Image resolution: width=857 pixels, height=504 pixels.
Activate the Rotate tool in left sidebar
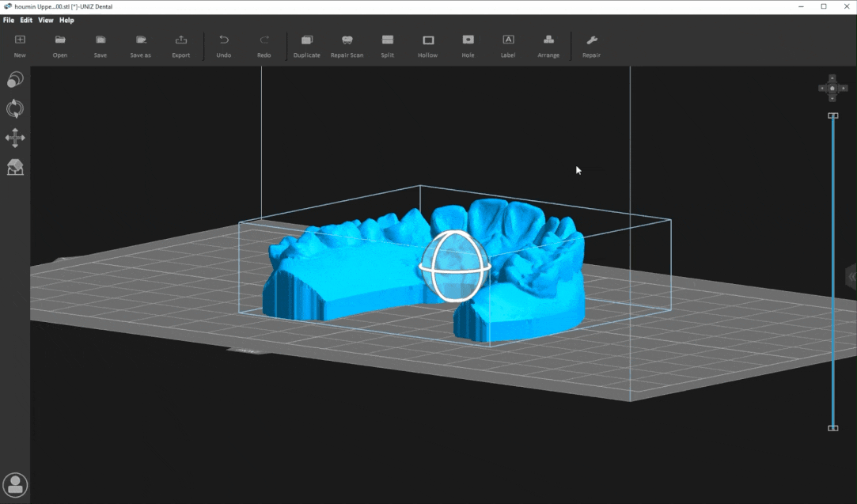[x=15, y=109]
